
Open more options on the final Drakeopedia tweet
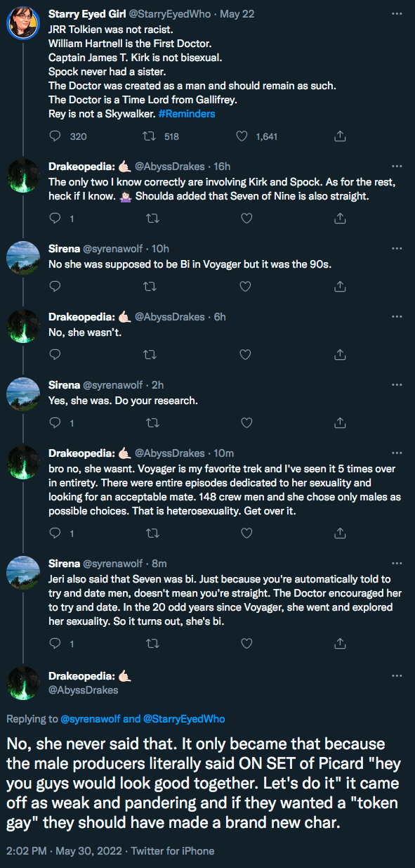click(x=397, y=677)
